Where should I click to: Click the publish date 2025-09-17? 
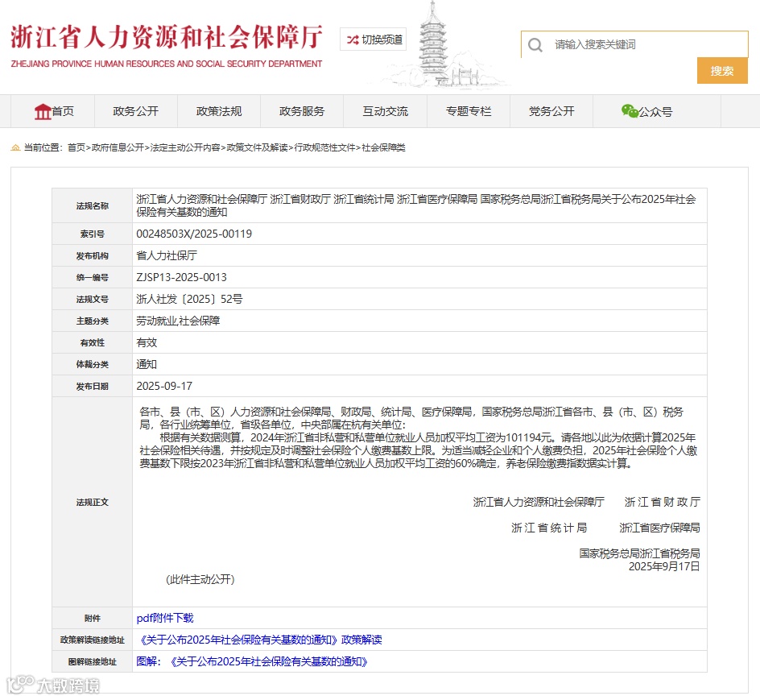(x=164, y=386)
